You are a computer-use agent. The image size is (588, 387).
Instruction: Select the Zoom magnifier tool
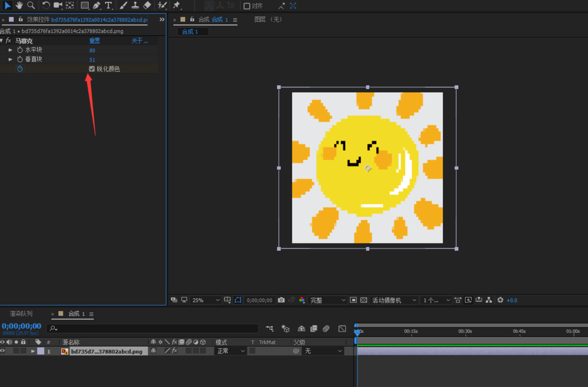[x=31, y=5]
